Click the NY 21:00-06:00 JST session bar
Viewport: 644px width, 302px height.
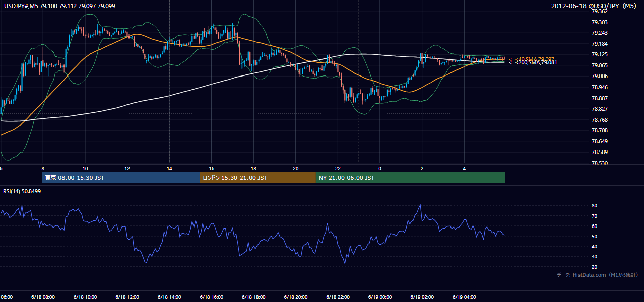point(411,178)
